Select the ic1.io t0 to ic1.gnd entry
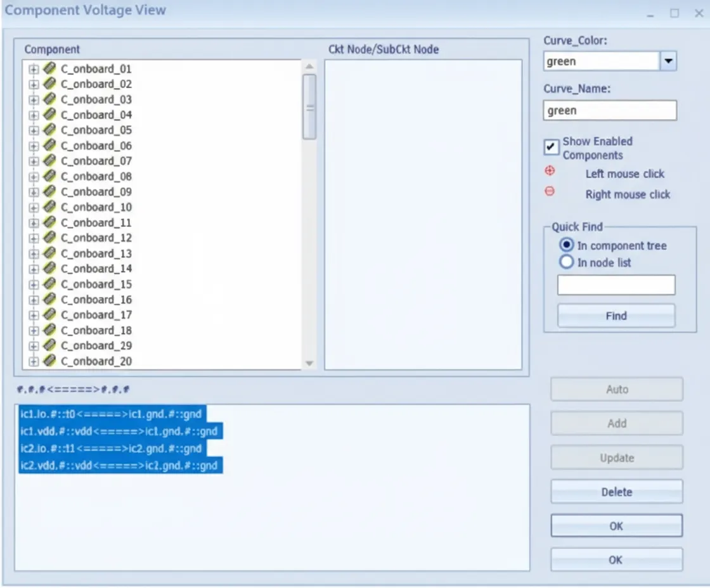 click(x=112, y=414)
